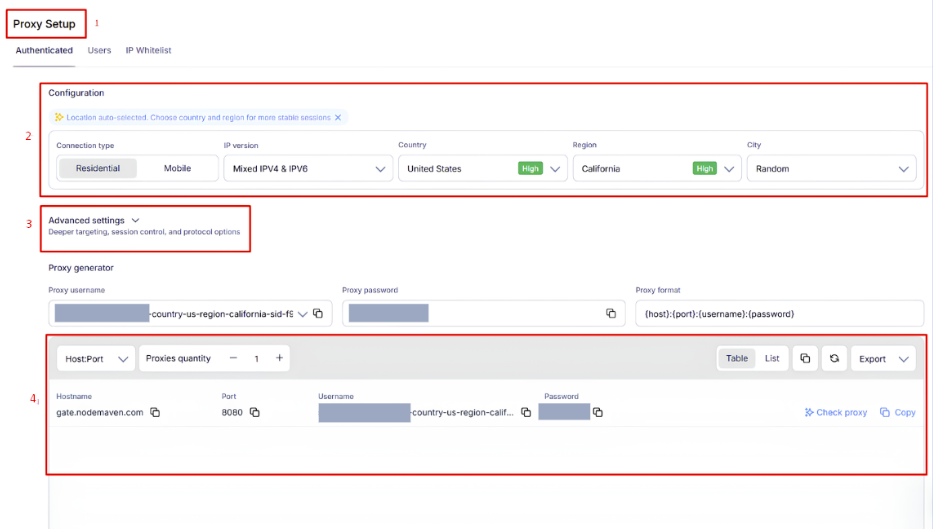
Task: Open the Host:Port format dropdown
Action: pyautogui.click(x=96, y=359)
